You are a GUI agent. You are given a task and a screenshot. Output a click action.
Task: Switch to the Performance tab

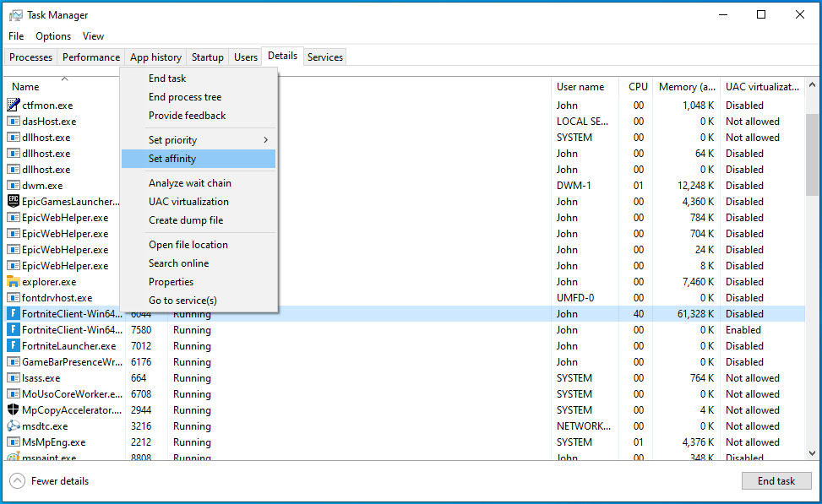91,57
